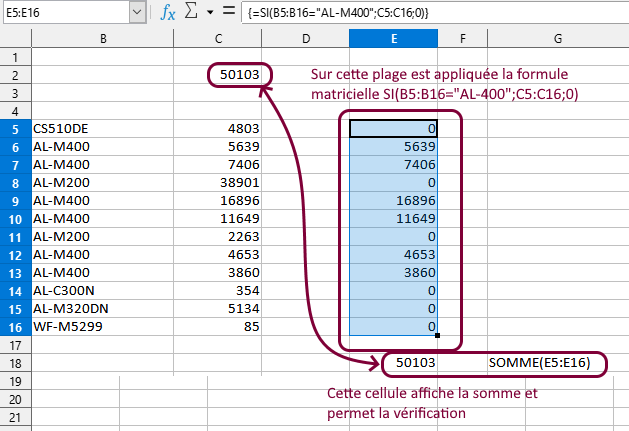Click cell C7 with 7406

pos(218,165)
